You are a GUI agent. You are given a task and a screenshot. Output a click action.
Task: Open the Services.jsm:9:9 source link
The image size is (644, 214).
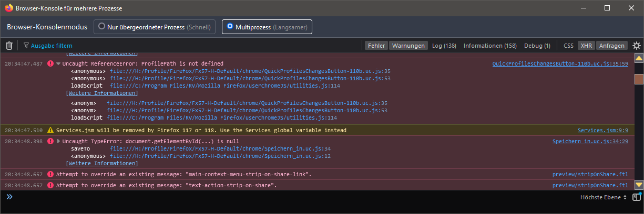coord(602,130)
